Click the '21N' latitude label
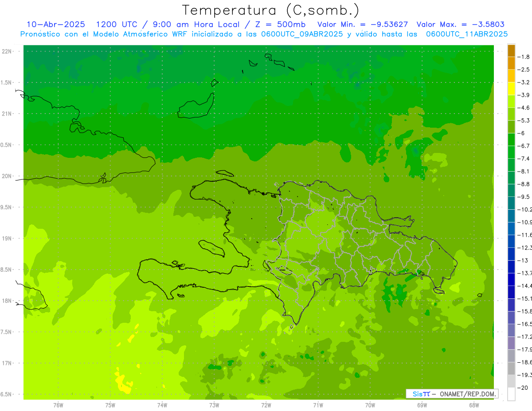 click(6, 114)
